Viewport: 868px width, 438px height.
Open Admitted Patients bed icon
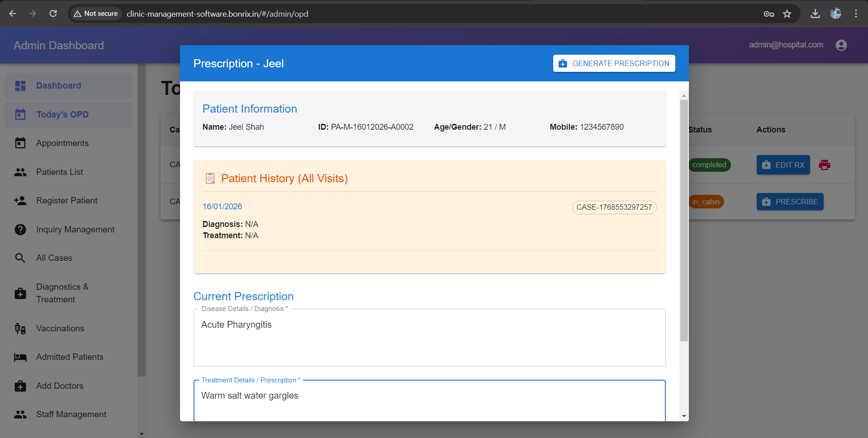(x=20, y=357)
